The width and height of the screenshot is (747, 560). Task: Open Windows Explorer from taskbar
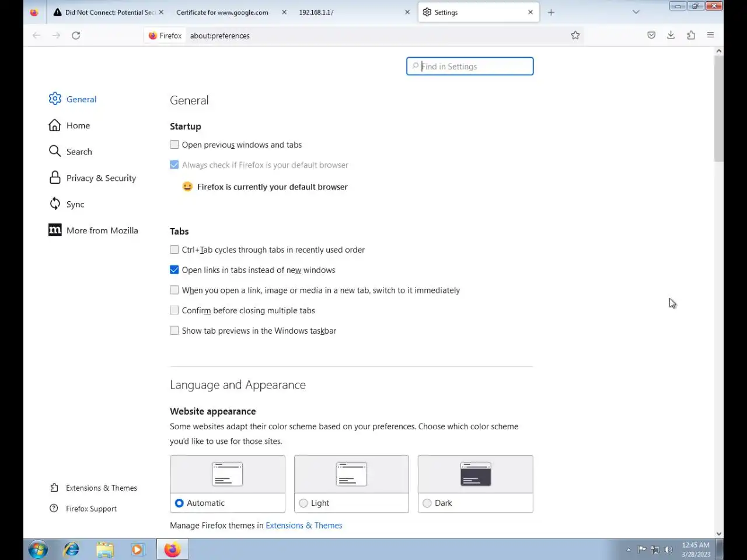click(105, 549)
